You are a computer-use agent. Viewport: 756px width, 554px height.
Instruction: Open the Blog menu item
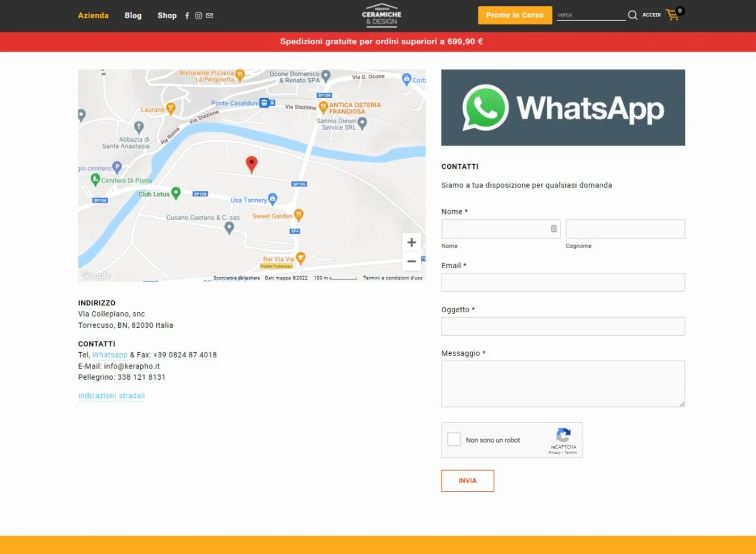pyautogui.click(x=133, y=15)
